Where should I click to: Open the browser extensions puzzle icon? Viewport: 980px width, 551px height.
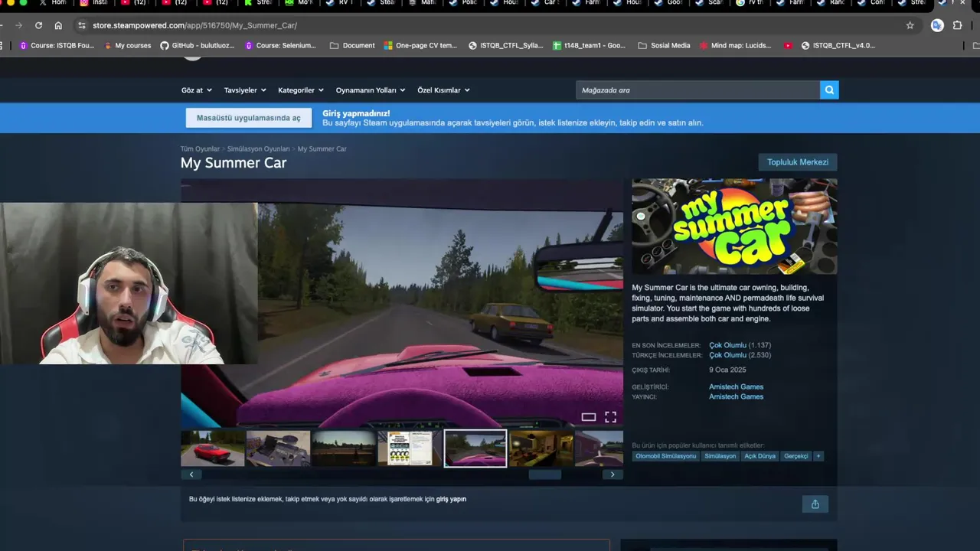pyautogui.click(x=957, y=25)
